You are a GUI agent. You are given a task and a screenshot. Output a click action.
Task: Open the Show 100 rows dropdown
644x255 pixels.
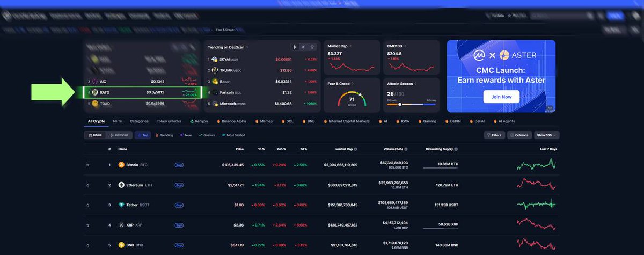(547, 135)
